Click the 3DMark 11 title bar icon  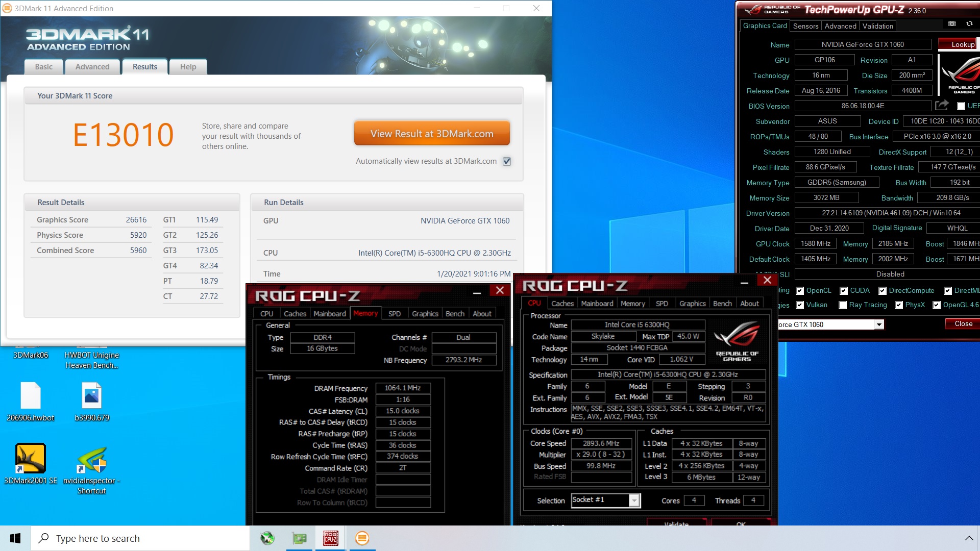[x=7, y=8]
